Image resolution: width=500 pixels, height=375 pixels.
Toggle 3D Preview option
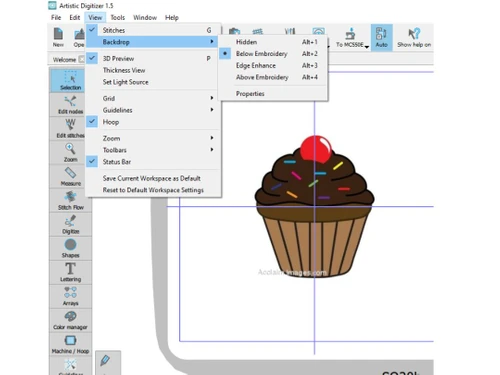[153, 58]
